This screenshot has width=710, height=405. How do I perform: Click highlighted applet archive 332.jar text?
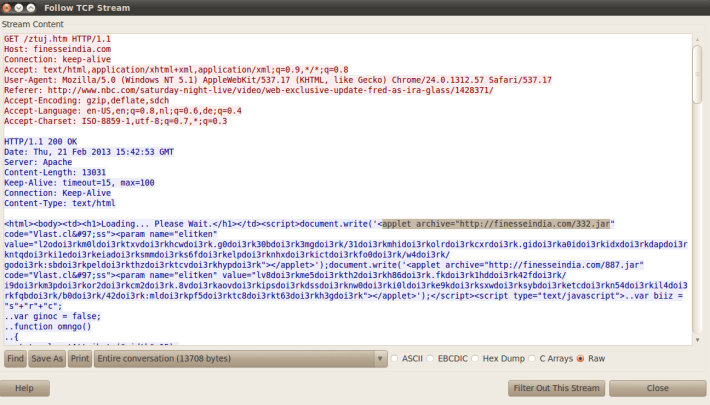tap(496, 224)
